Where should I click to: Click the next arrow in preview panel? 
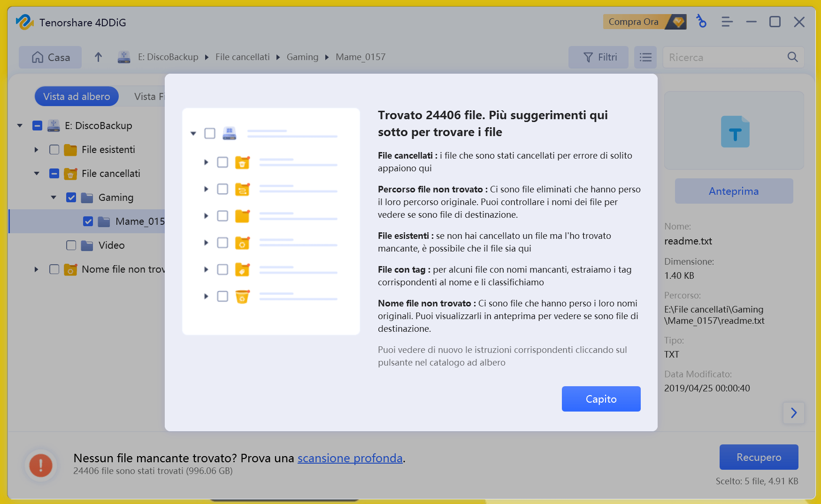click(793, 413)
